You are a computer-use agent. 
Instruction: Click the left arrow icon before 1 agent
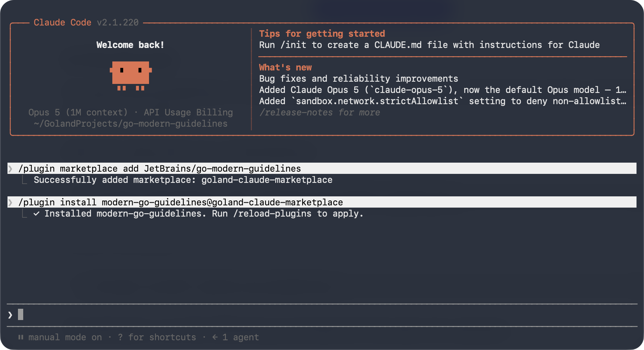(x=215, y=337)
